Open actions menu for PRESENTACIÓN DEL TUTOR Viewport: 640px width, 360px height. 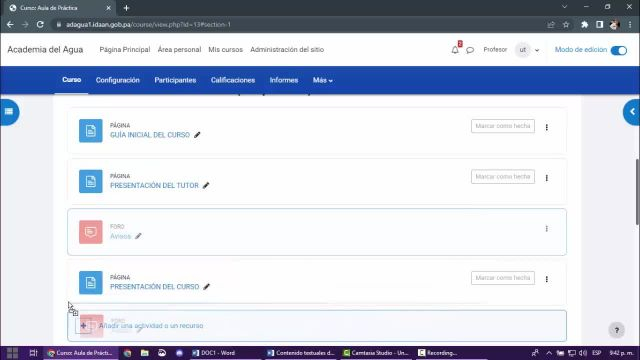(x=547, y=178)
